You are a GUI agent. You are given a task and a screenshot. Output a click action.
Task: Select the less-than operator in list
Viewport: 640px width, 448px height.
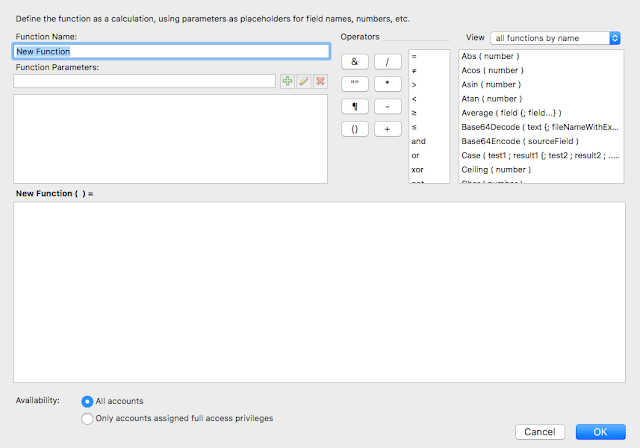(x=429, y=99)
